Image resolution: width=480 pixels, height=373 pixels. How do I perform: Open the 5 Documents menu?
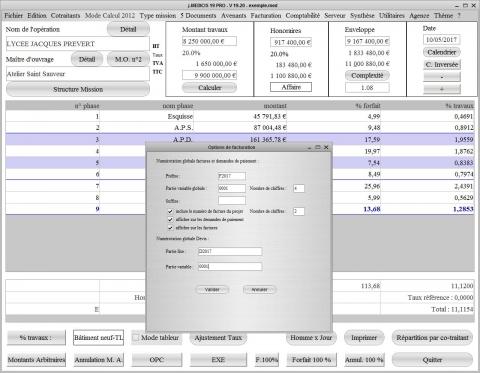pos(198,16)
